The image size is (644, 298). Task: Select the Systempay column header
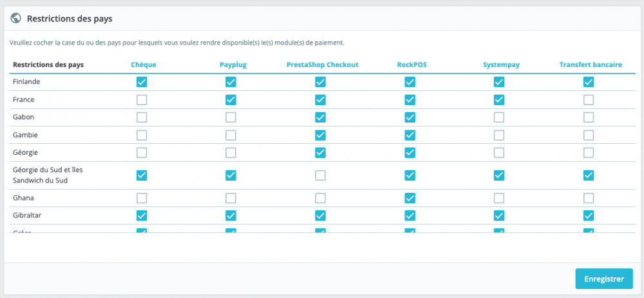[x=501, y=65]
